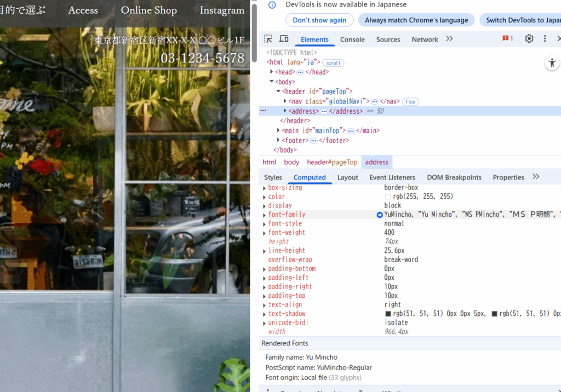Activate the inspect element picker tool
This screenshot has width=561, height=392.
[x=268, y=39]
